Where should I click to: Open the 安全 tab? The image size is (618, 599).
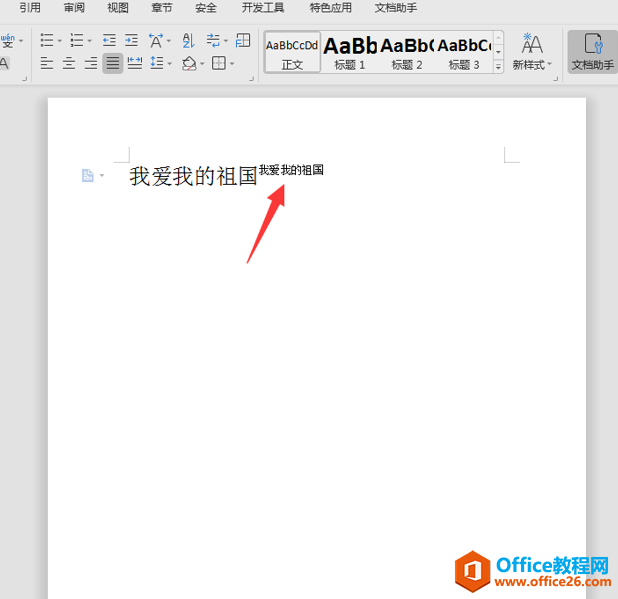pyautogui.click(x=206, y=7)
